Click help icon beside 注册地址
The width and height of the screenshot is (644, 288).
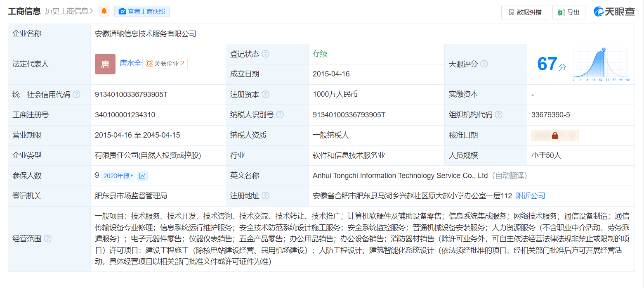(266, 195)
